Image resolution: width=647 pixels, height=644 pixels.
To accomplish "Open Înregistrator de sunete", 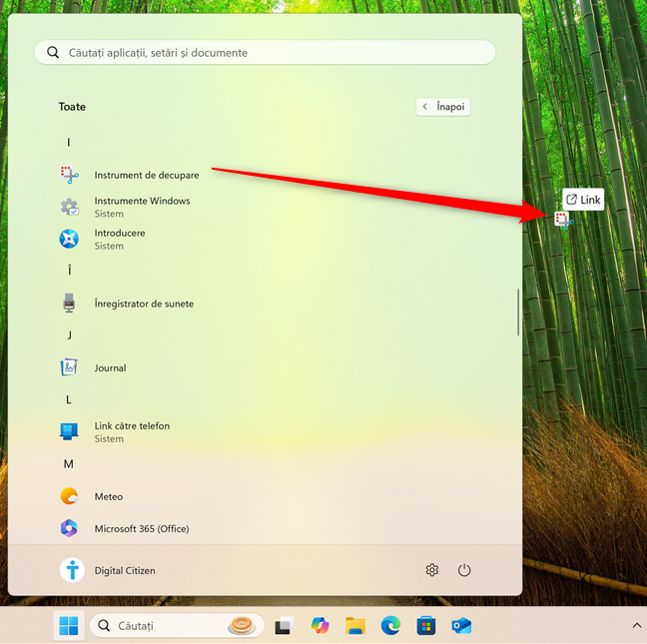I will point(143,304).
